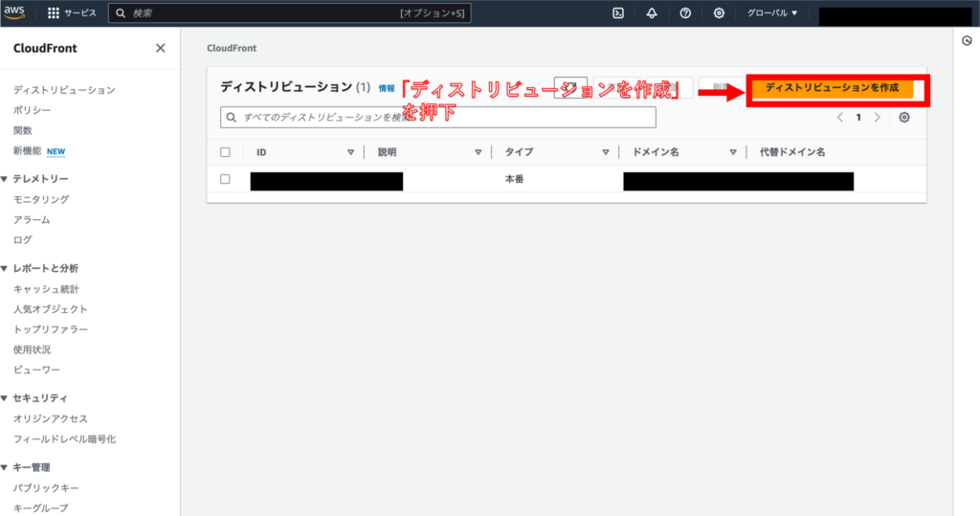
Task: Collapse the レポートと分析 section
Action: pyautogui.click(x=5, y=268)
